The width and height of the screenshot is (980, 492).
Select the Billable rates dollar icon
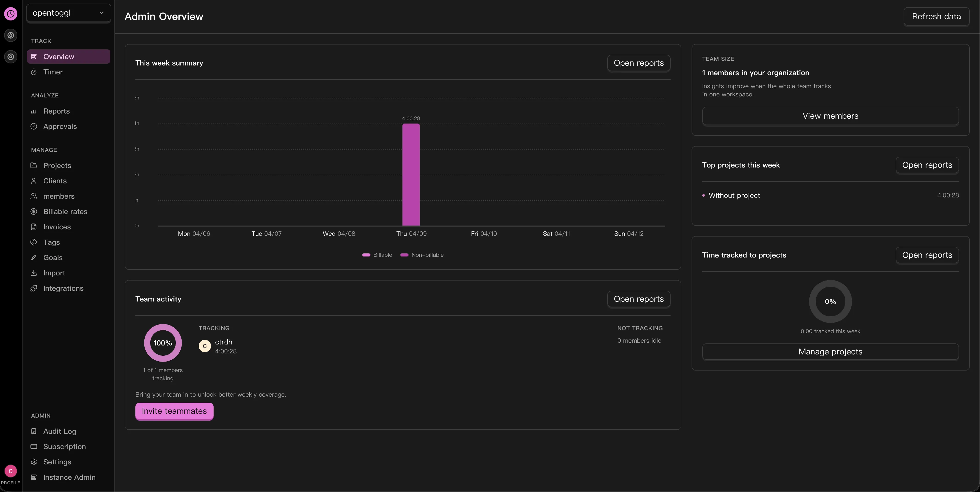tap(33, 211)
